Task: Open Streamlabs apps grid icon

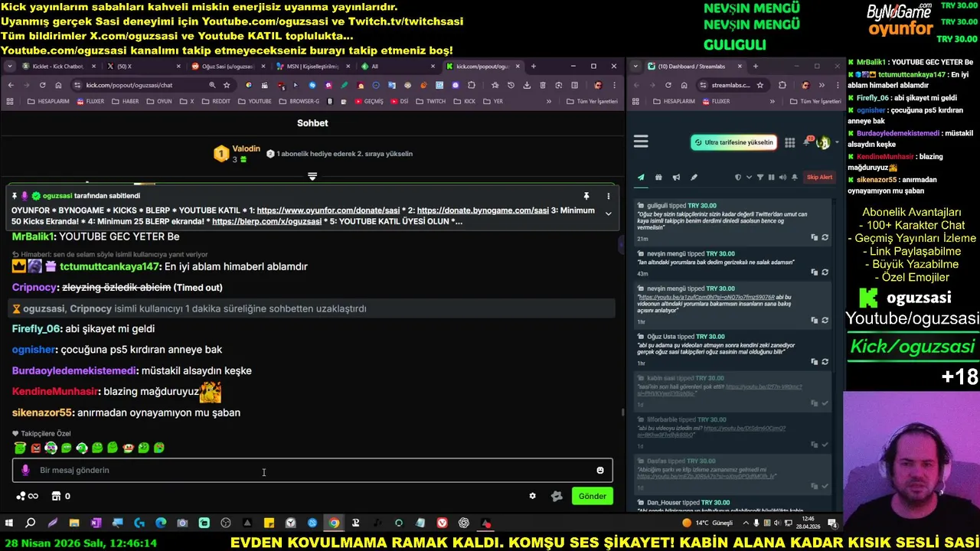Action: click(x=789, y=142)
